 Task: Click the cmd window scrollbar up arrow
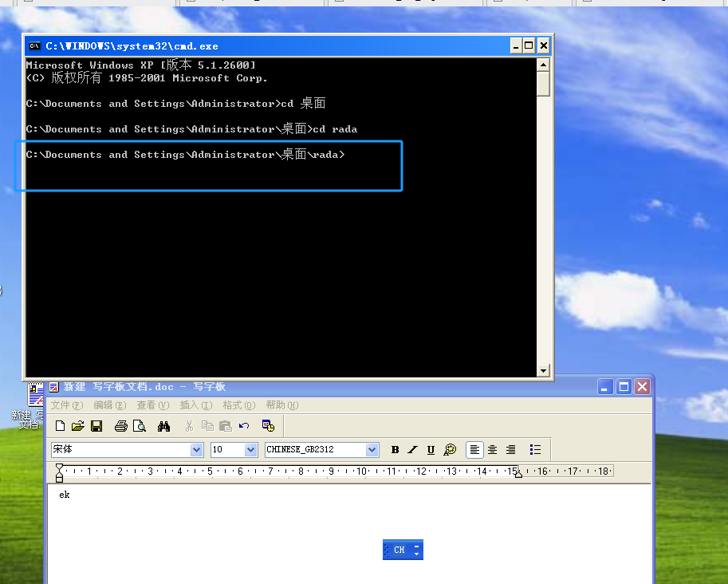pos(543,65)
